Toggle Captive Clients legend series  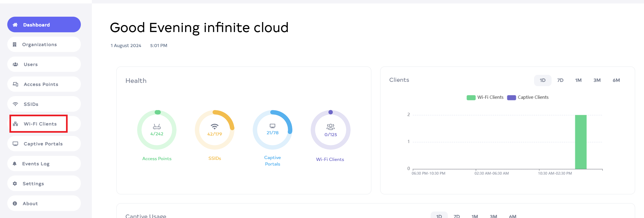(528, 97)
